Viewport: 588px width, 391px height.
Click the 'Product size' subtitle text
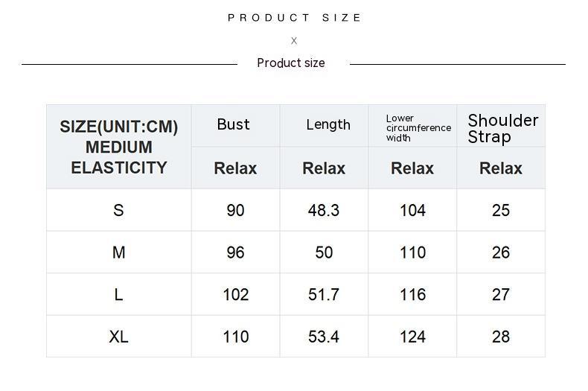pos(291,63)
